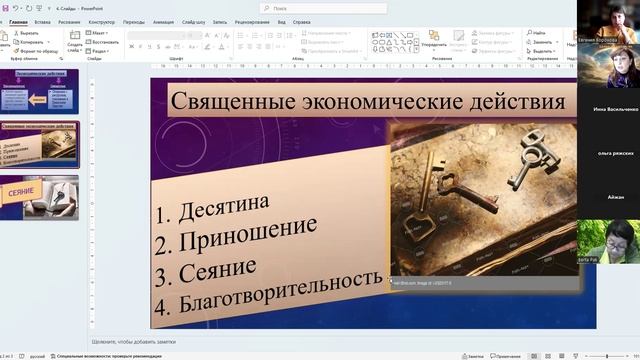Image resolution: width=640 pixels, height=360 pixels.
Task: Expand the shapes gallery more arrow
Action: [x=416, y=50]
